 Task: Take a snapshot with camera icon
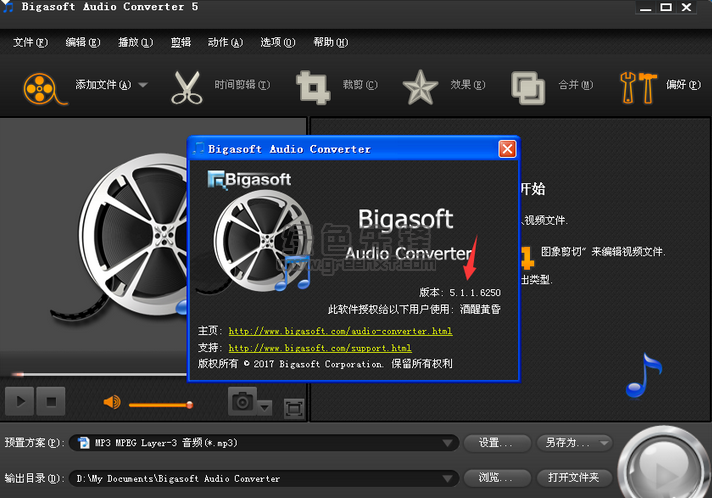[241, 401]
